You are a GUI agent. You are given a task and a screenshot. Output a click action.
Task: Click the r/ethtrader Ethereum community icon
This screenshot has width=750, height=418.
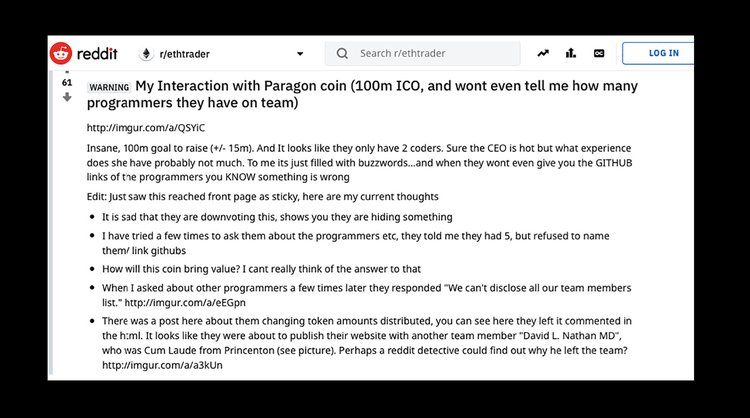(147, 53)
